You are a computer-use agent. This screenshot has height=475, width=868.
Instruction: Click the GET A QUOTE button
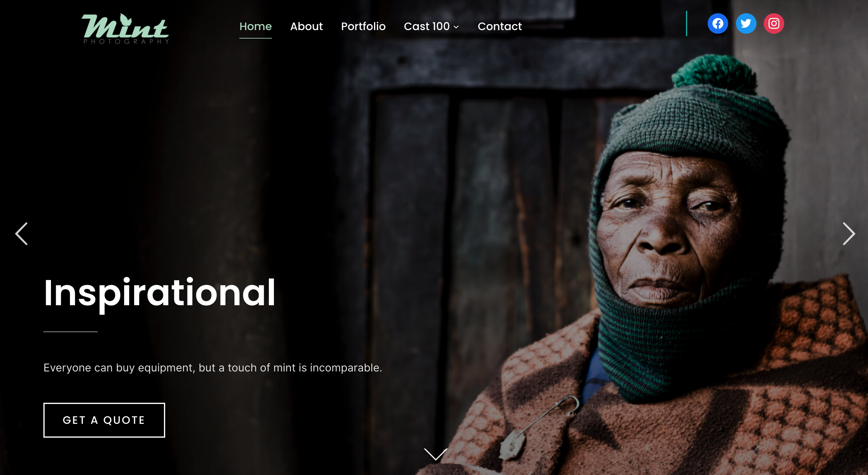(104, 420)
